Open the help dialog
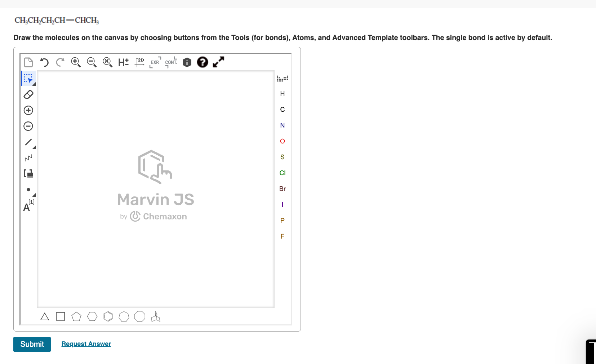The image size is (596, 364). point(202,62)
